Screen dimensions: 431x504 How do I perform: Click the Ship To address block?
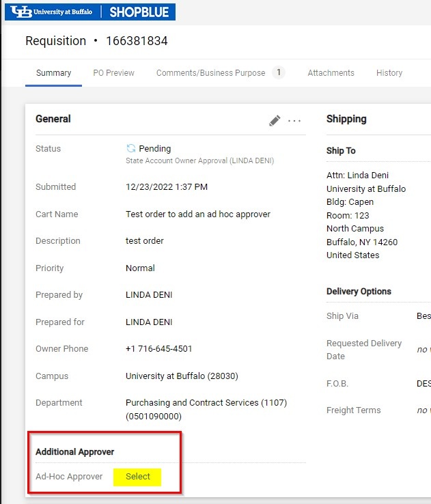coord(365,215)
